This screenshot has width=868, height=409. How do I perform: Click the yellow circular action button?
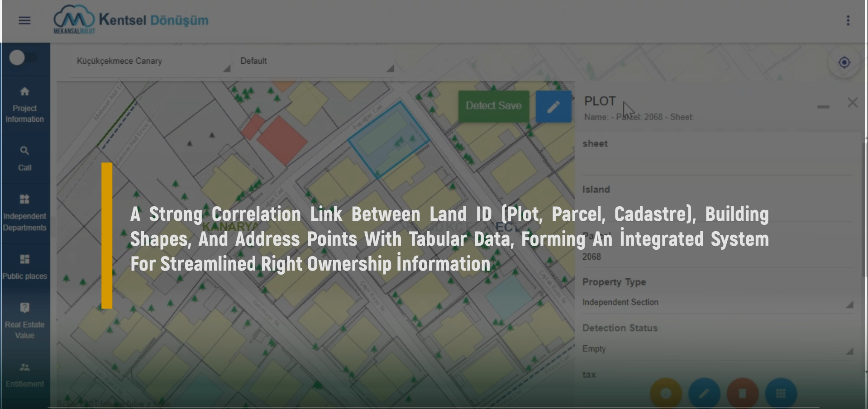666,394
